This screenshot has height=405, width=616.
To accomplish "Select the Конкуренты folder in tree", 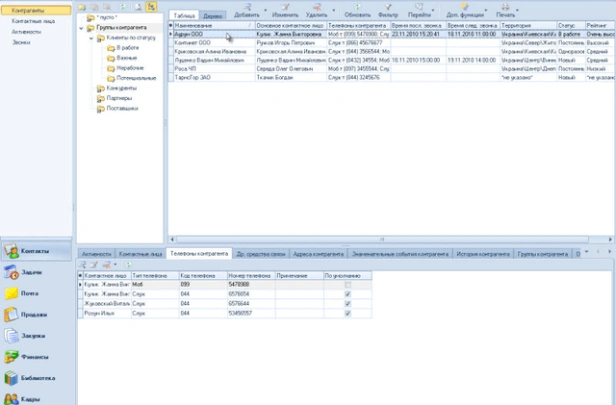I will click(121, 88).
